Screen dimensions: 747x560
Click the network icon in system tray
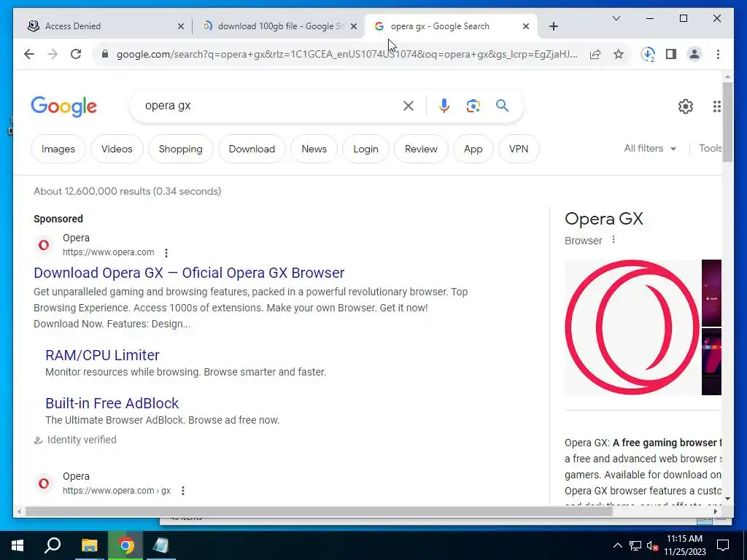pyautogui.click(x=635, y=545)
